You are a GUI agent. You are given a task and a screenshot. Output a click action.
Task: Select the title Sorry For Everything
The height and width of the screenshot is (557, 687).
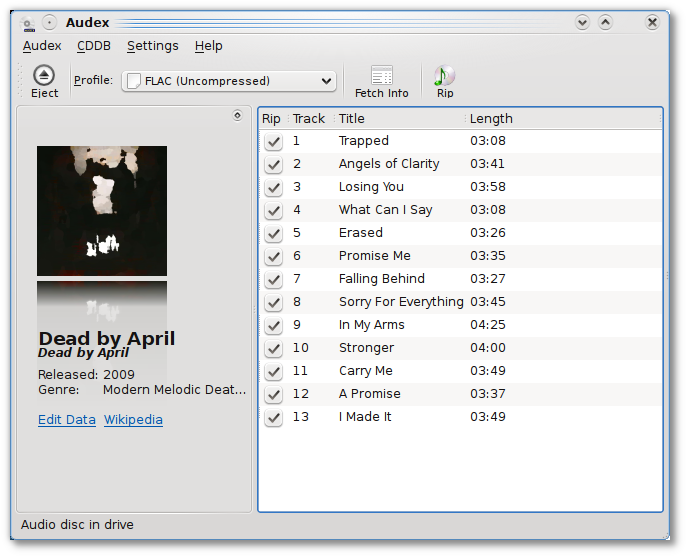pos(401,302)
